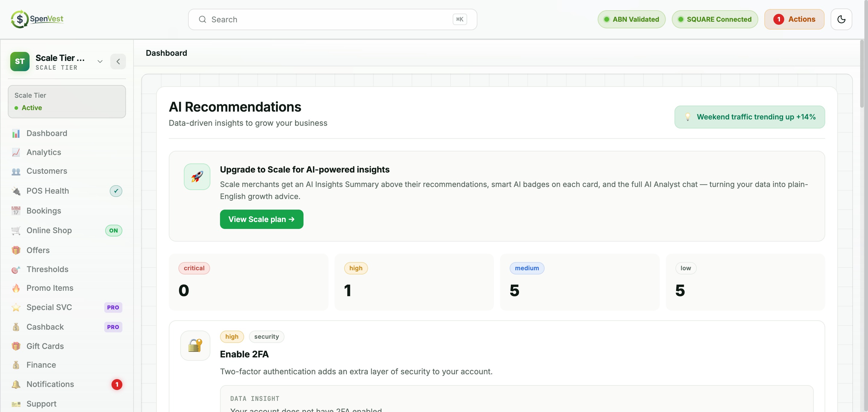This screenshot has width=868, height=412.
Task: Click the Finance money bag icon
Action: click(x=16, y=365)
